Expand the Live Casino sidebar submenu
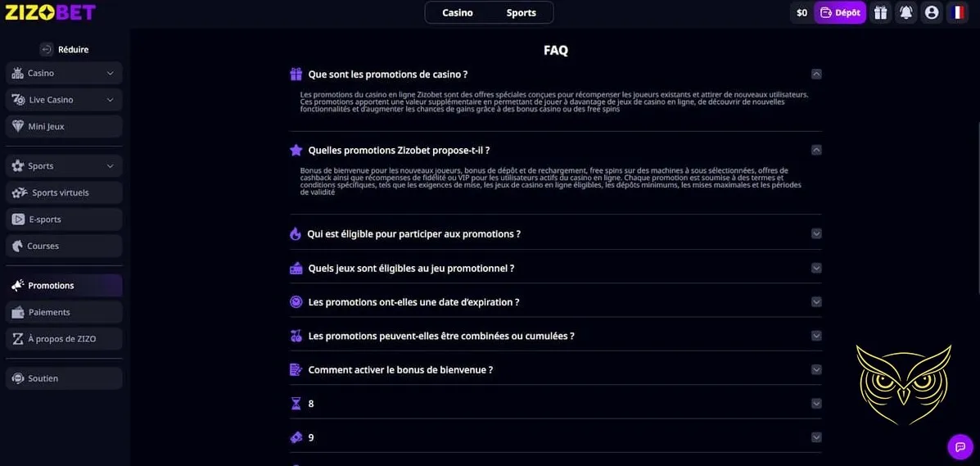This screenshot has height=466, width=980. click(x=111, y=100)
